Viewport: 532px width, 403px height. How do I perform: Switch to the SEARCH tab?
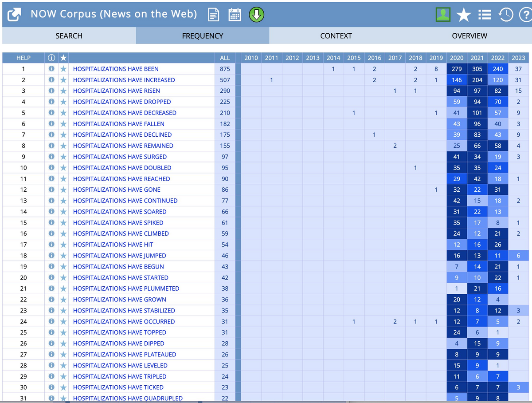(x=69, y=36)
